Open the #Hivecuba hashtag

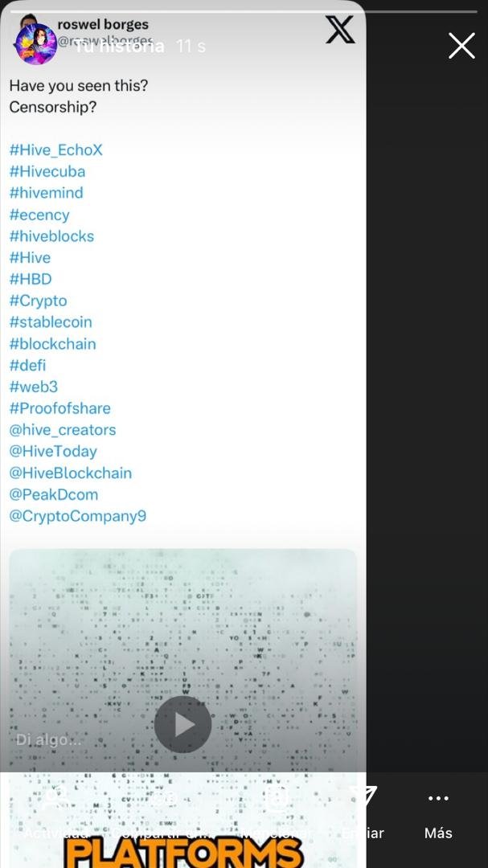[47, 172]
